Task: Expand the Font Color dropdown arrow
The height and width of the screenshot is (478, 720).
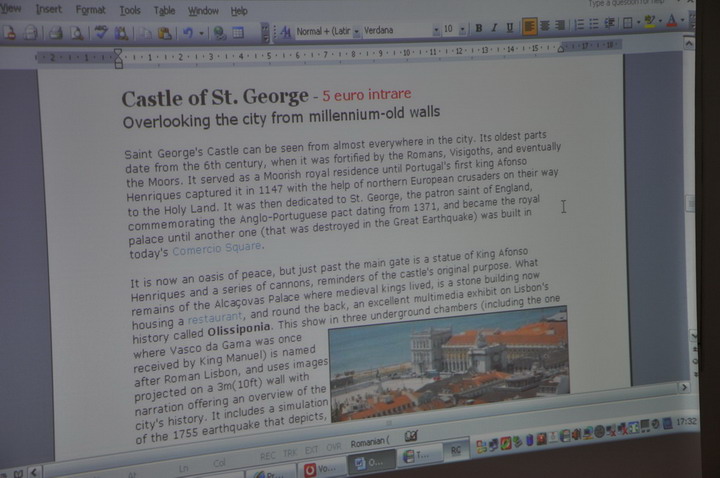Action: pyautogui.click(x=682, y=20)
